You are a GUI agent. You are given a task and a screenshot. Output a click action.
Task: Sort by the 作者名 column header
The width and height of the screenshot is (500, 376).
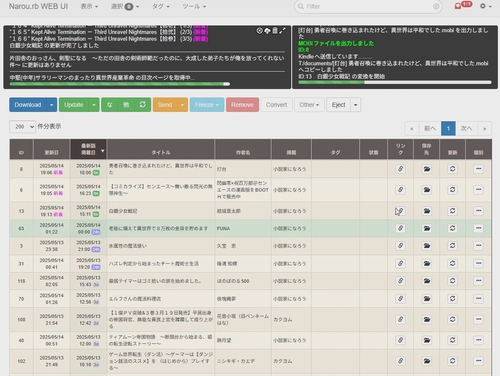tap(243, 149)
